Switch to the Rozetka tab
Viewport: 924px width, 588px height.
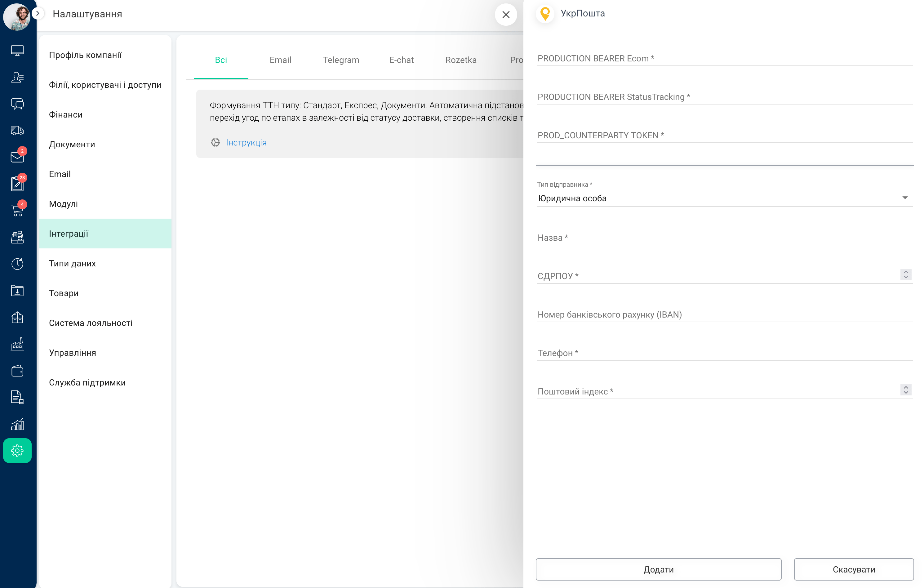[461, 60]
